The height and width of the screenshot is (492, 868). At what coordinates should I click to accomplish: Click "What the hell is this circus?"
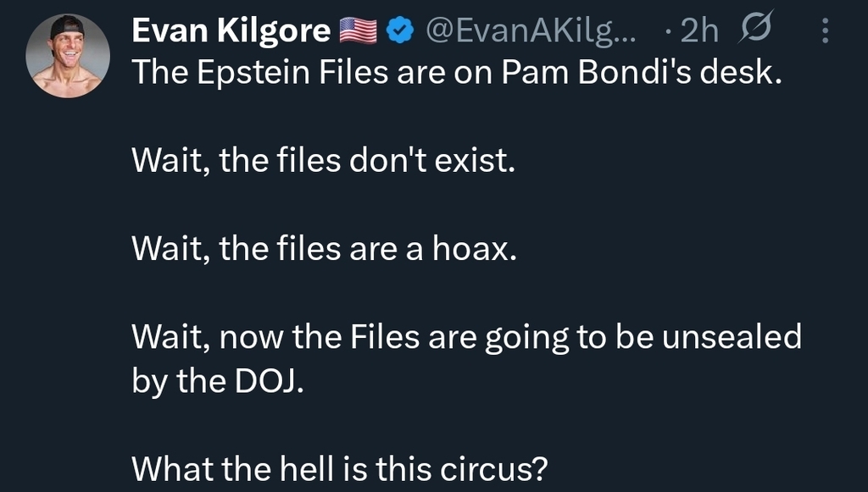click(x=339, y=467)
